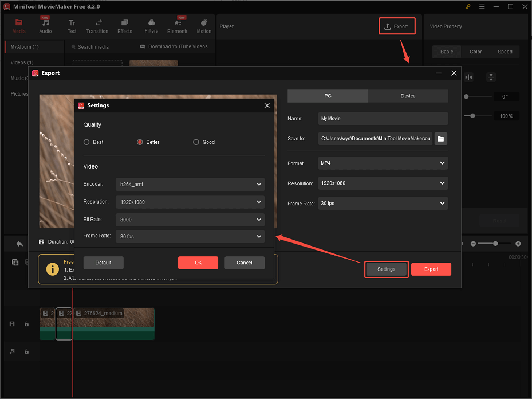This screenshot has width=532, height=399.
Task: Click the Default button in Settings
Action: [103, 263]
